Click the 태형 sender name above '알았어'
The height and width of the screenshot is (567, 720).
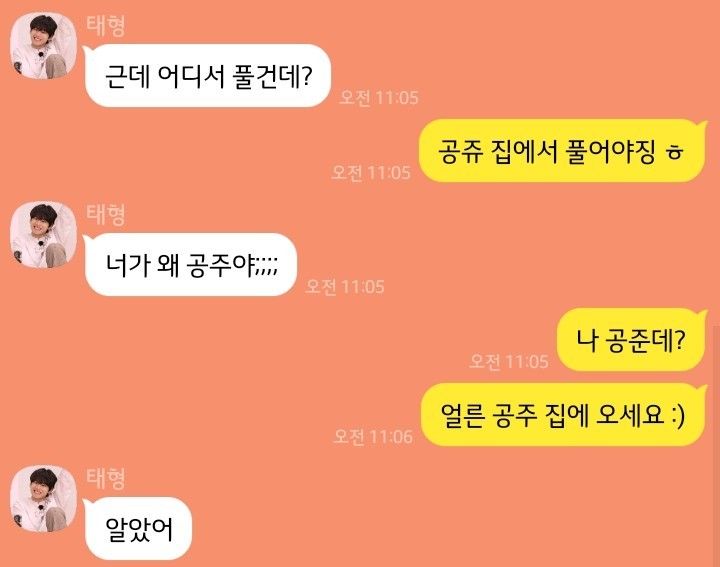(x=106, y=478)
